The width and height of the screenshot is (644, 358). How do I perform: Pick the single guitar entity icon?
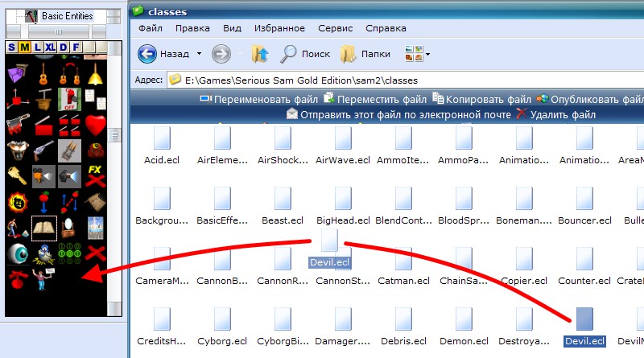(43, 74)
